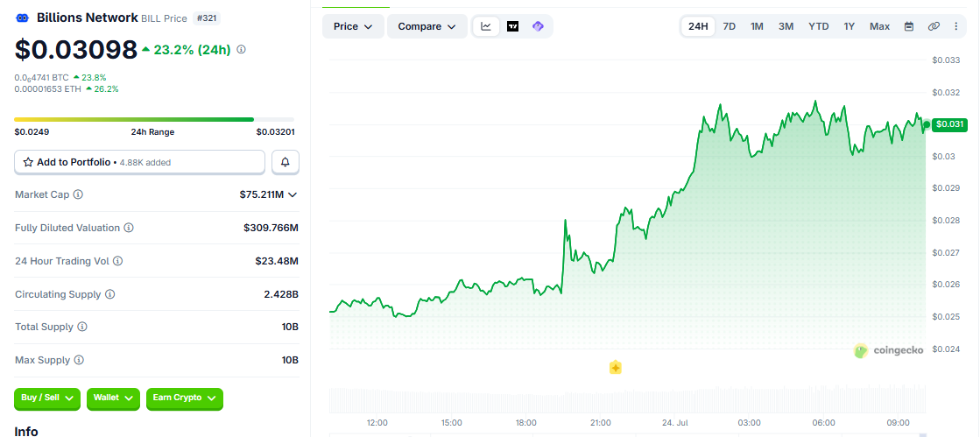Select the Max time range tab
The height and width of the screenshot is (437, 980).
pyautogui.click(x=879, y=26)
